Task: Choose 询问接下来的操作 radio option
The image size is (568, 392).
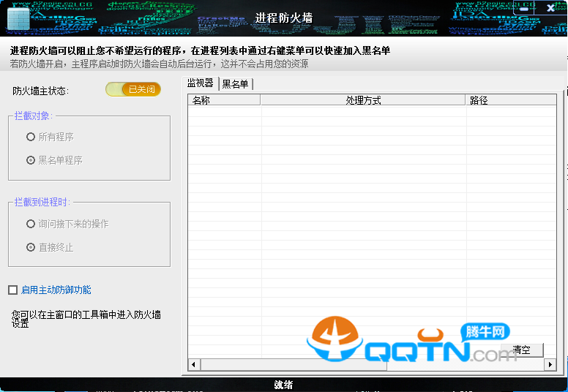Action: click(31, 224)
